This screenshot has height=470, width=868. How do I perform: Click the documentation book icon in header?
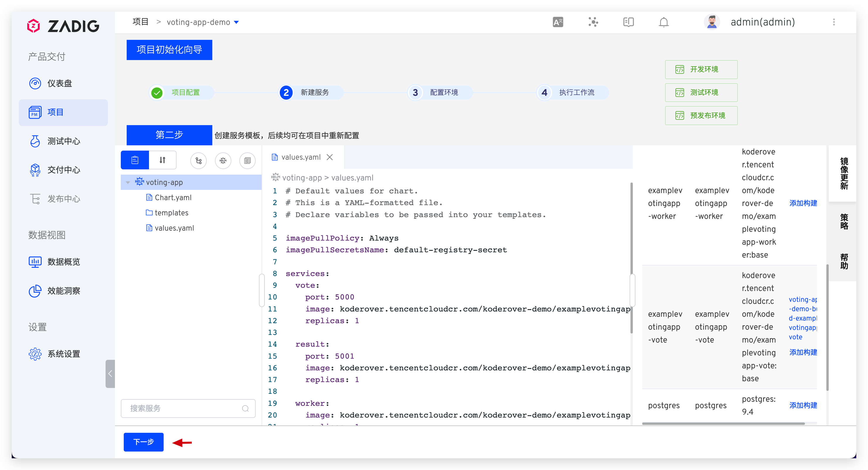pos(628,22)
